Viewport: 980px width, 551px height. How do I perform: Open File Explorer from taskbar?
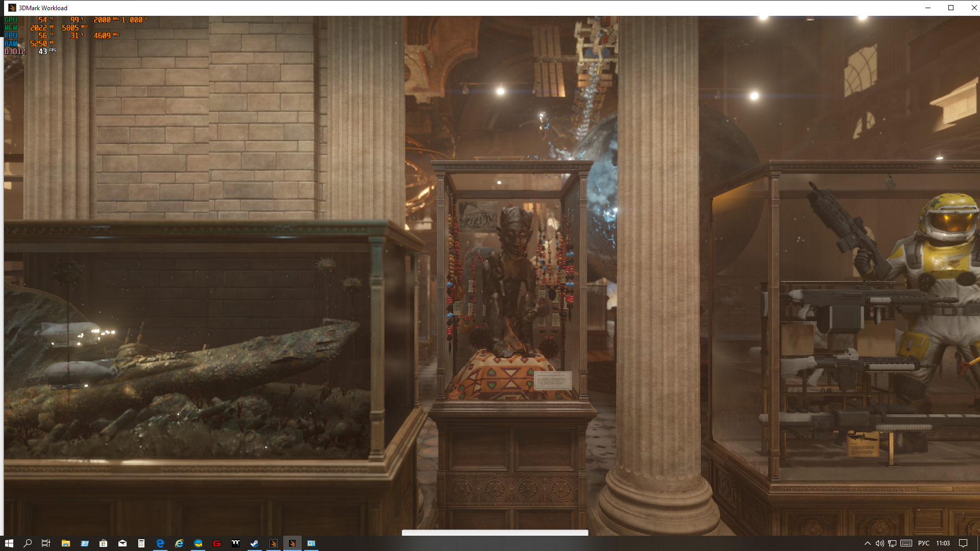tap(65, 543)
